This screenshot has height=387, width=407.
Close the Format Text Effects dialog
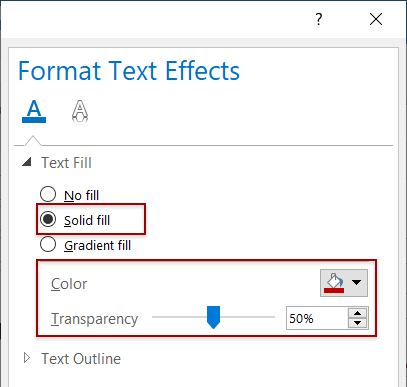[x=376, y=19]
